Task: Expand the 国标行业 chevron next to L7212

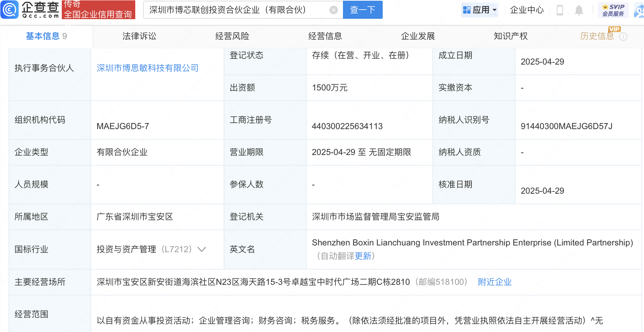Action: click(x=202, y=249)
